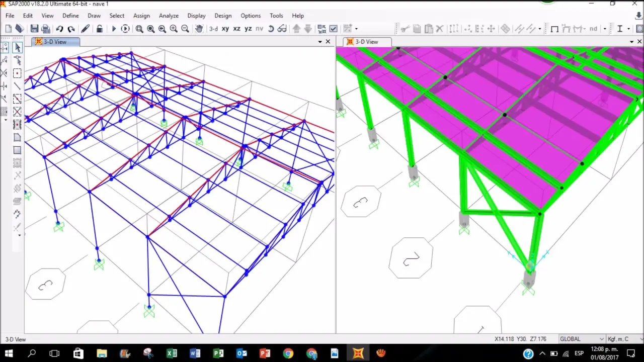Expand the draw toolbar overflow arrow
Viewport: 644px width, 362px height.
19,235
